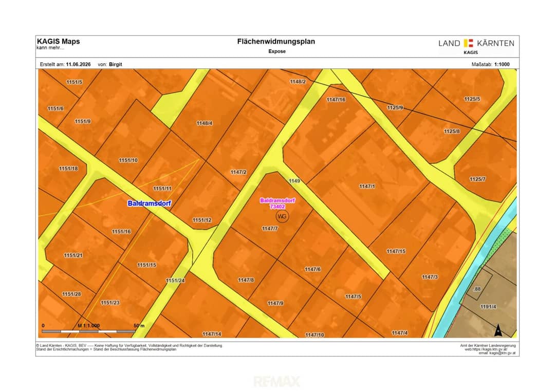Select parcel 1125/7 on the map

477,179
